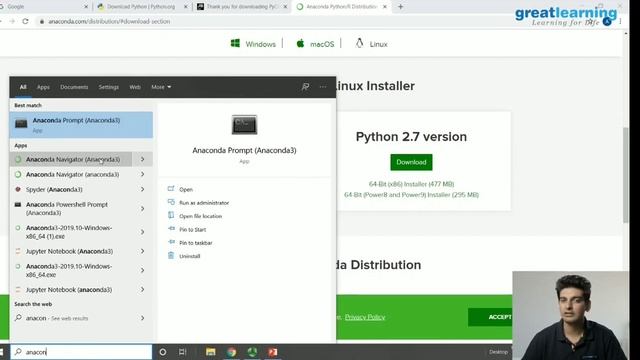Select Linux platform link
Image resolution: width=640 pixels, height=360 pixels.
tap(371, 44)
